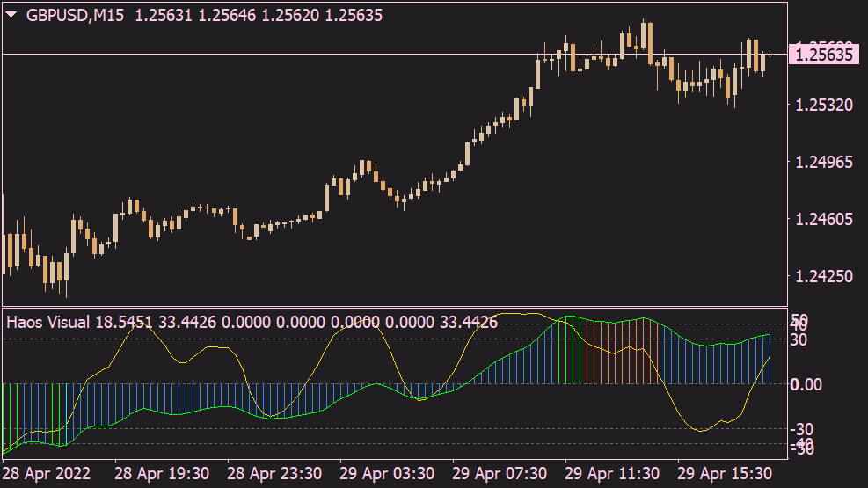Click the indicator axis value 0.00
Viewport: 868px width, 488px height.
[x=806, y=384]
